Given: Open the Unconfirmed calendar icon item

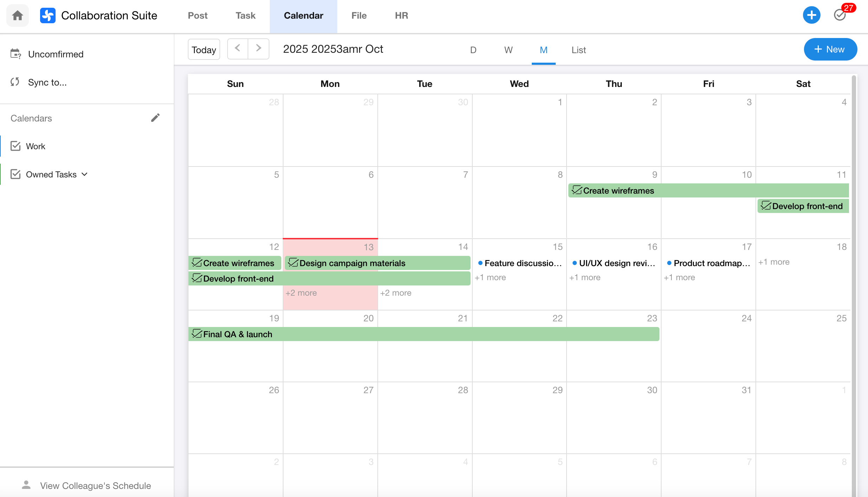Looking at the screenshot, I should pos(15,54).
